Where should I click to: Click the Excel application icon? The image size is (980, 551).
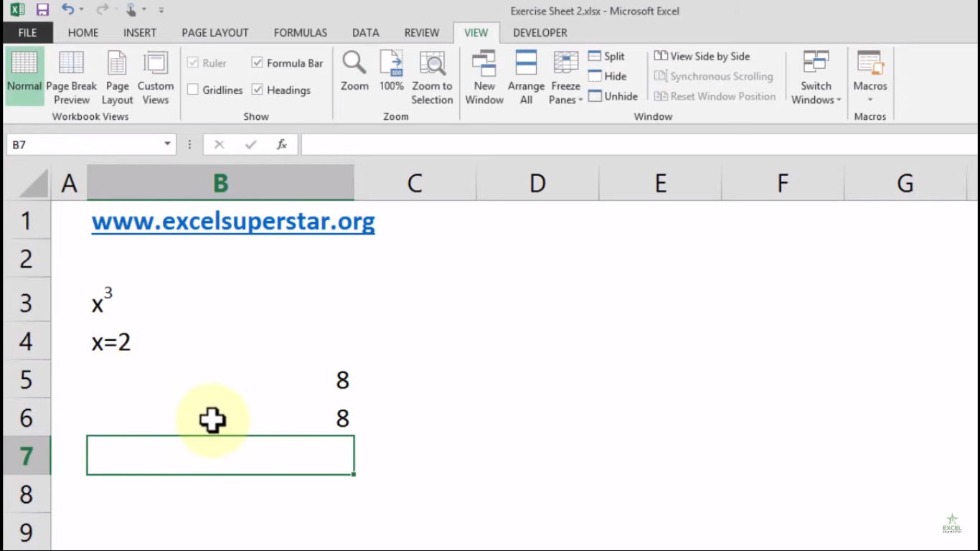coord(17,10)
